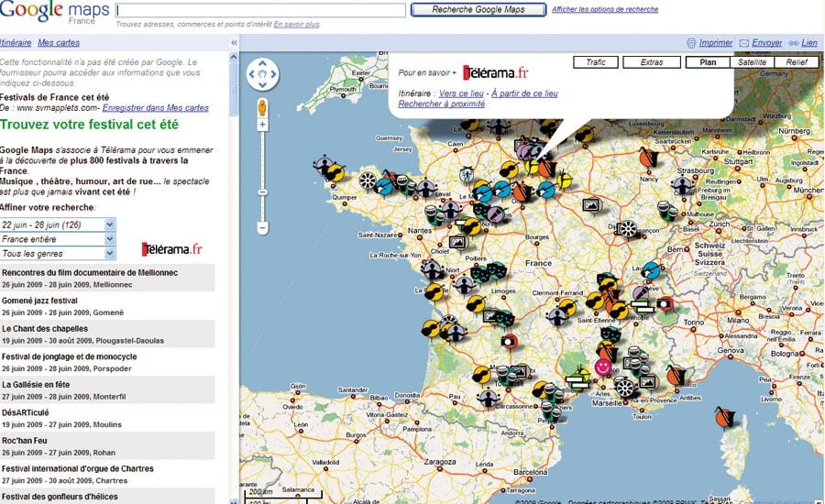Select 'Festival international d'orgue de Chartres'

click(x=107, y=474)
